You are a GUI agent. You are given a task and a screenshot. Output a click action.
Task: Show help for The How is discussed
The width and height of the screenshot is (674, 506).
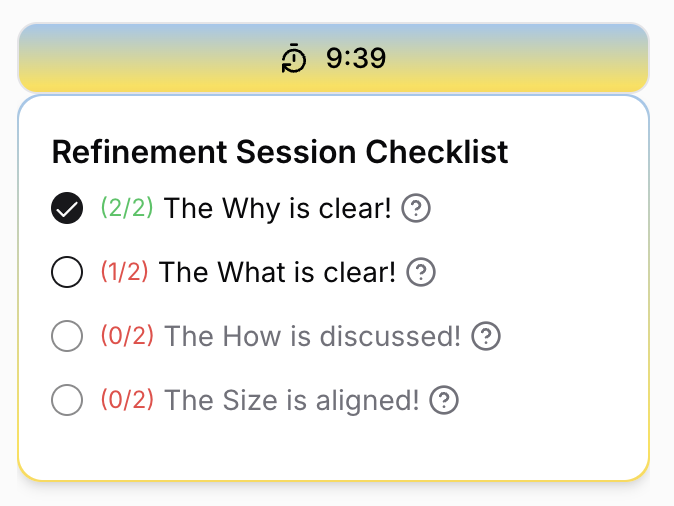(x=486, y=336)
